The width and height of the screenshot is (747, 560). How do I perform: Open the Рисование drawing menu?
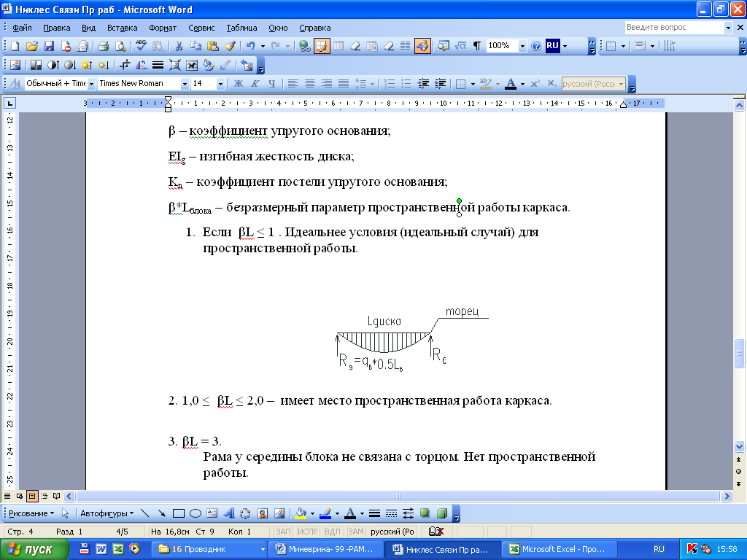[31, 513]
